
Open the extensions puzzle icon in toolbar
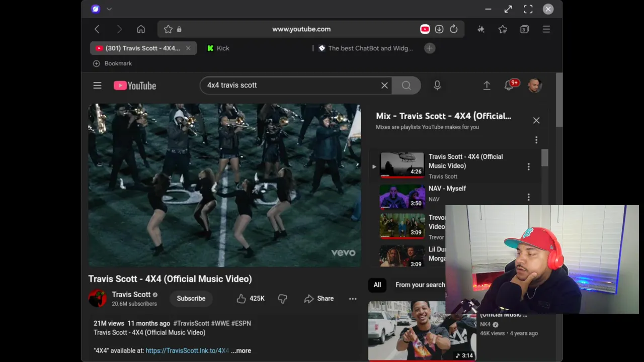point(481,29)
